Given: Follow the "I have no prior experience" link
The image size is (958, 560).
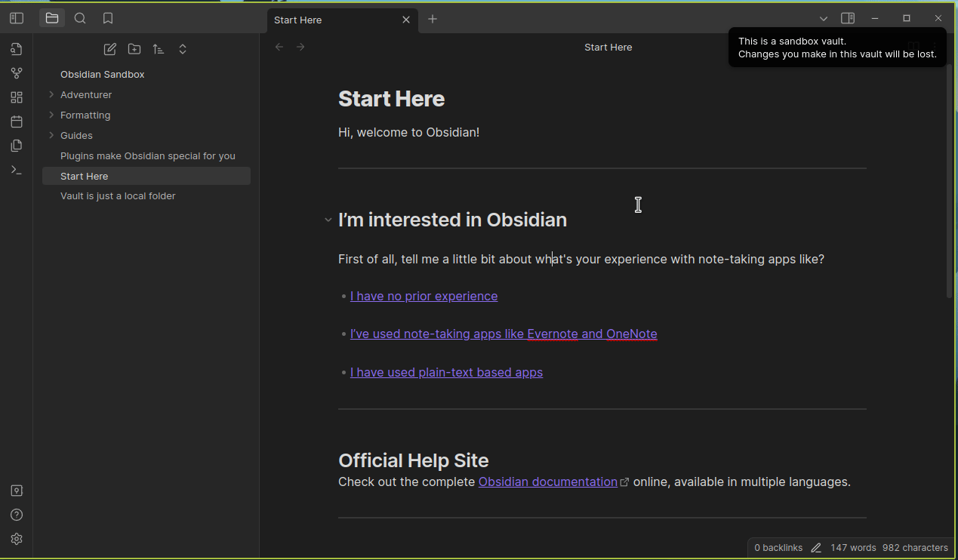Looking at the screenshot, I should tap(424, 296).
